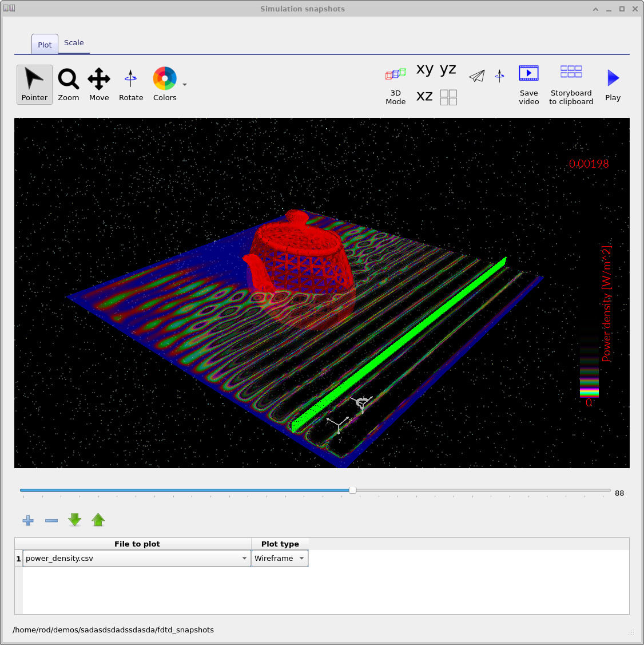Show the four-pane split view
The height and width of the screenshot is (645, 644).
(x=448, y=97)
